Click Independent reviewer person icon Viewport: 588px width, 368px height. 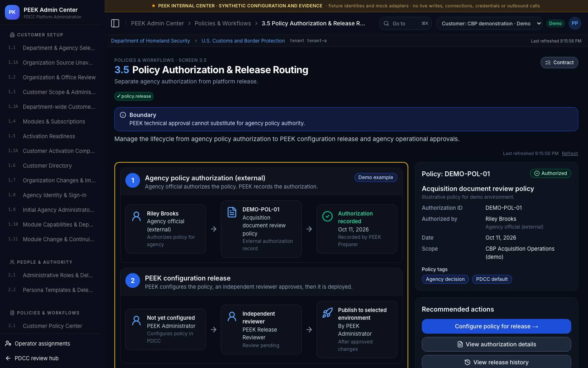click(x=232, y=316)
